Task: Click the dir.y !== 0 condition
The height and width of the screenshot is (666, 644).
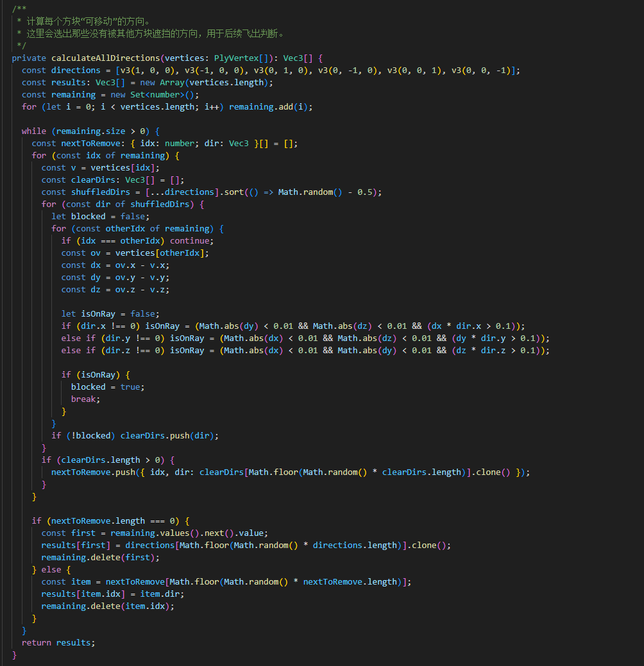Action: click(x=132, y=338)
